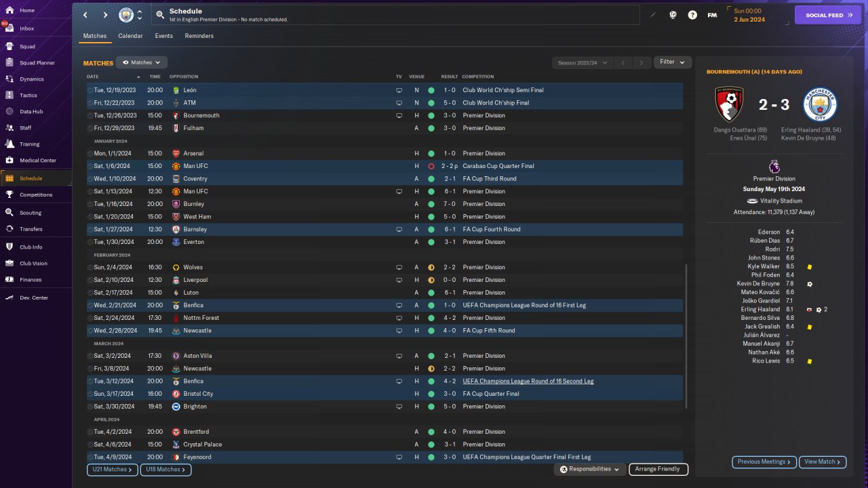This screenshot has height=488, width=868.
Task: Switch to the Matches tab
Action: (x=95, y=36)
